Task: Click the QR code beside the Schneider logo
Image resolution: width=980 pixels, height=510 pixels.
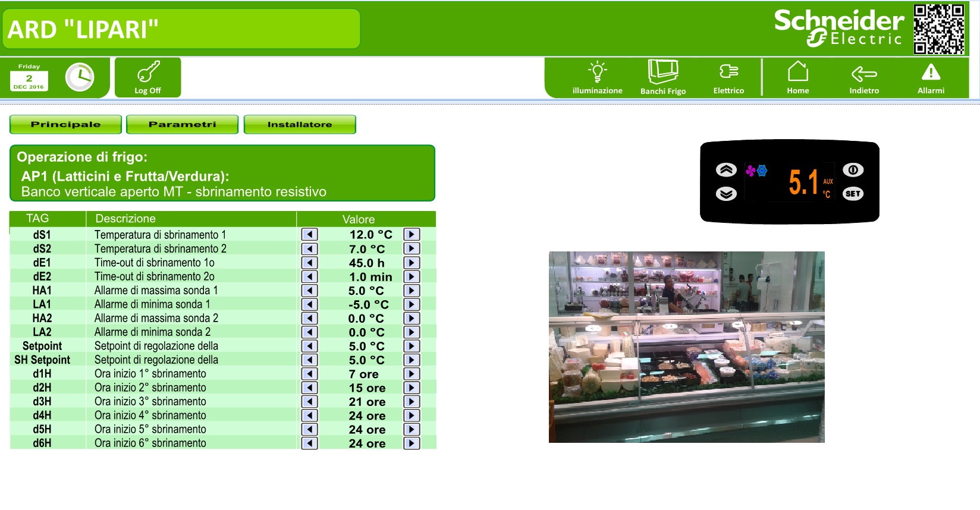Action: (x=939, y=29)
